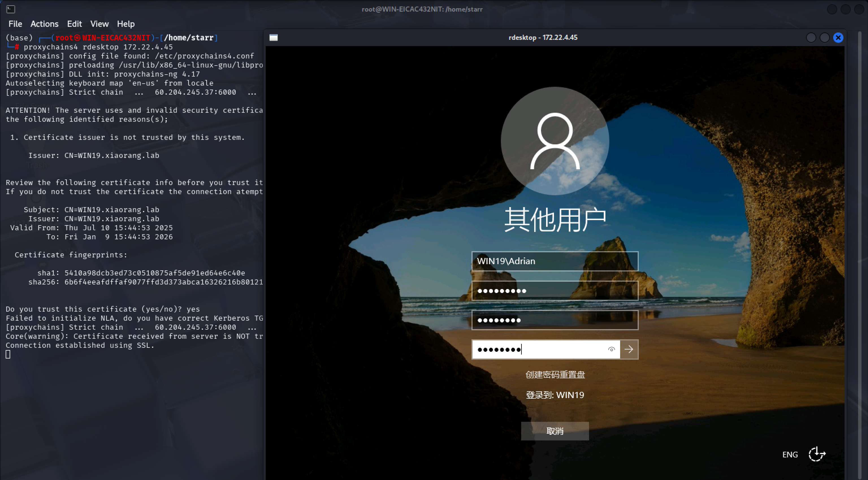Click the sha1 fingerprint line
This screenshot has width=868, height=480.
coord(141,273)
